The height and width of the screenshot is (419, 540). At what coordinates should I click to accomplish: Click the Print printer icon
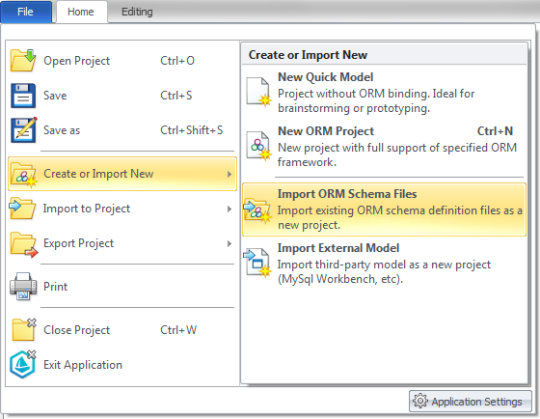(23, 286)
